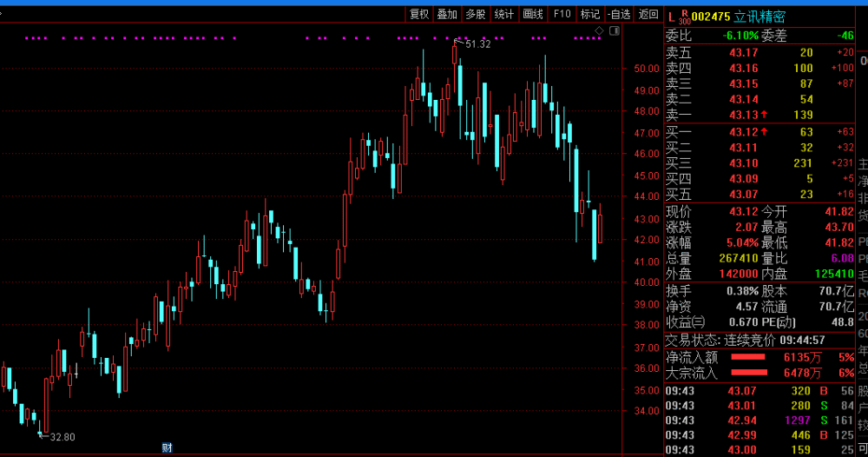Image resolution: width=868 pixels, height=457 pixels.
Task: Open the 复权 adjustment menu
Action: 419,15
